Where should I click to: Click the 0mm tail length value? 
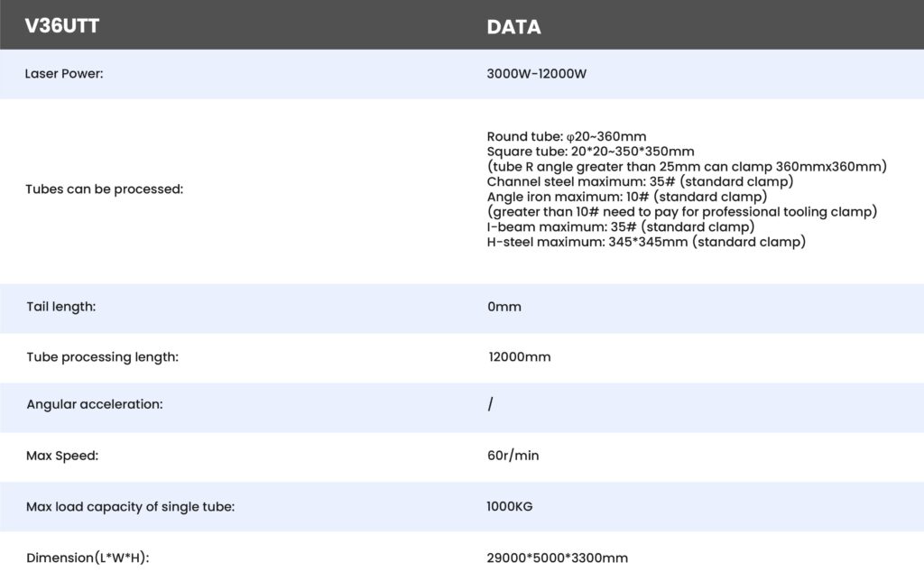coord(504,307)
